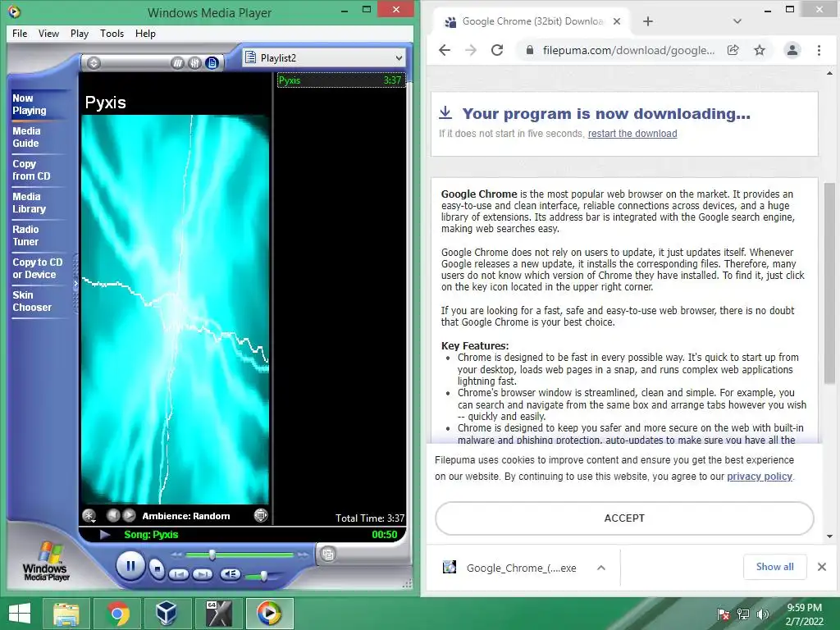Screen dimensions: 840x630
Task: Click the rewind arrows beside seek bar
Action: pos(177,555)
